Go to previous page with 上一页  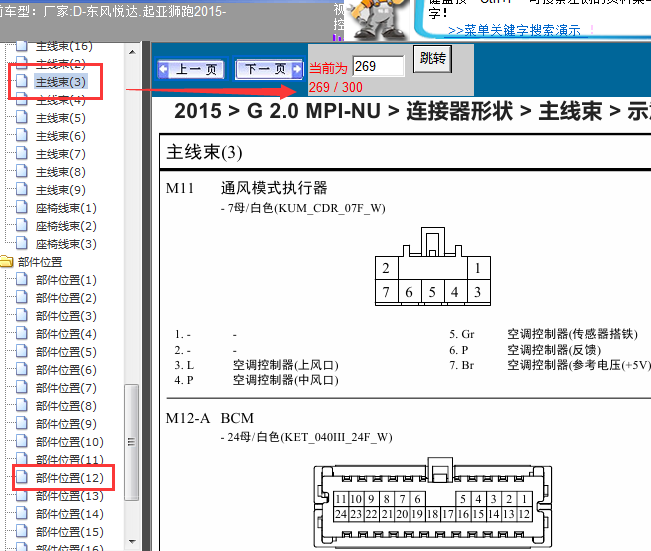click(191, 69)
